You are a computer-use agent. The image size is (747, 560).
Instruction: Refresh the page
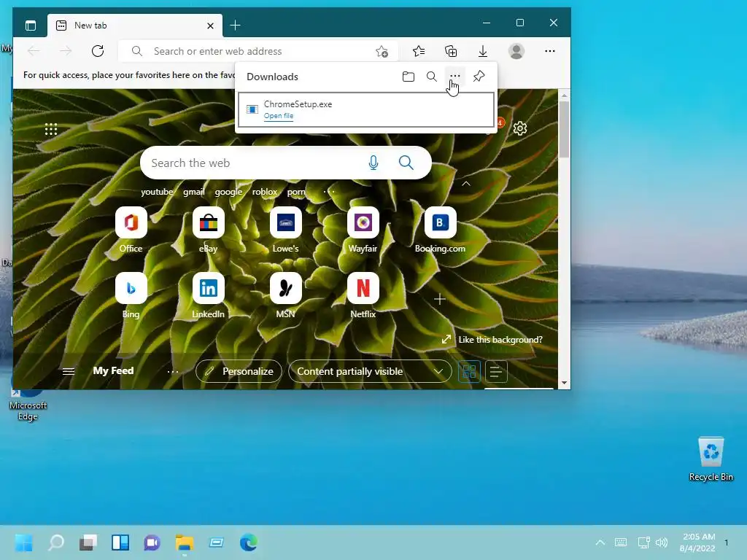[x=98, y=51]
